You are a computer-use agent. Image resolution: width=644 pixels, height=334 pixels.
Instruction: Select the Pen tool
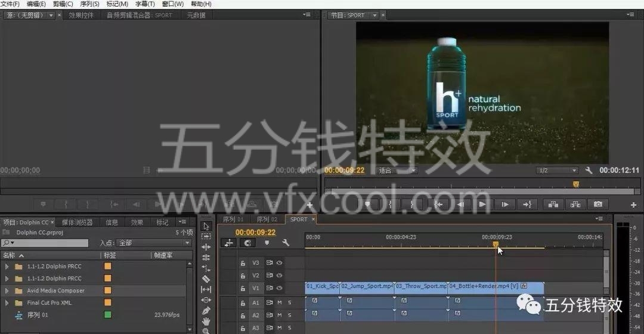tap(206, 311)
